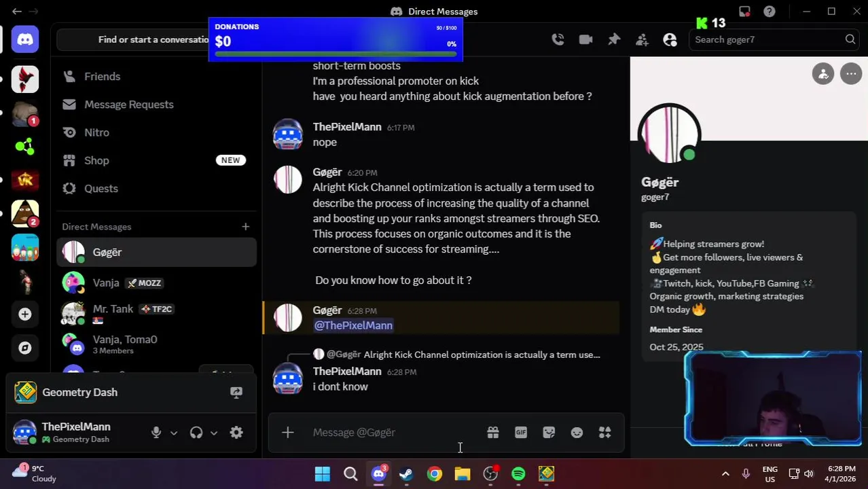This screenshot has width=868, height=489.
Task: Open File Explorer from taskbar
Action: click(x=463, y=474)
